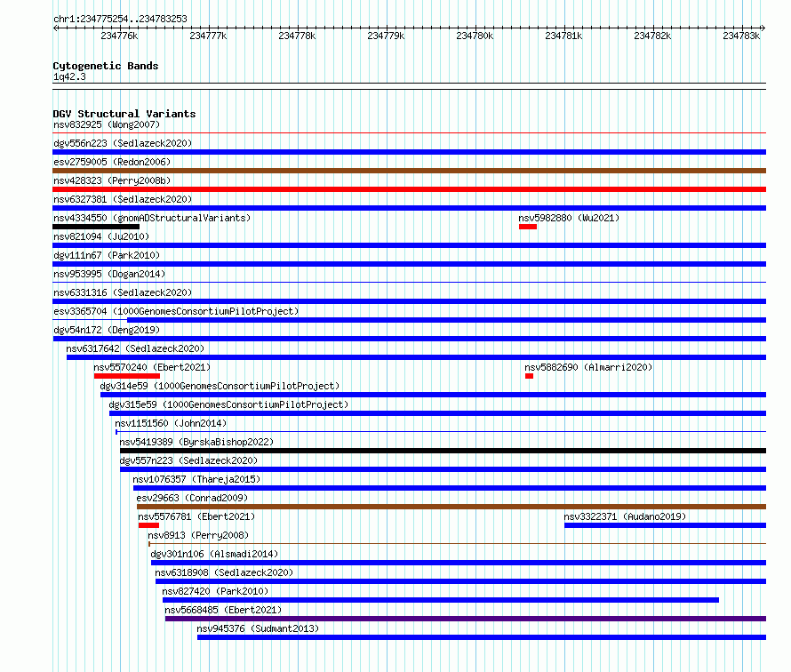
Task: Click esv3365704 (1000GenomesConsortiumPilotProject) label
Action: pyautogui.click(x=176, y=311)
